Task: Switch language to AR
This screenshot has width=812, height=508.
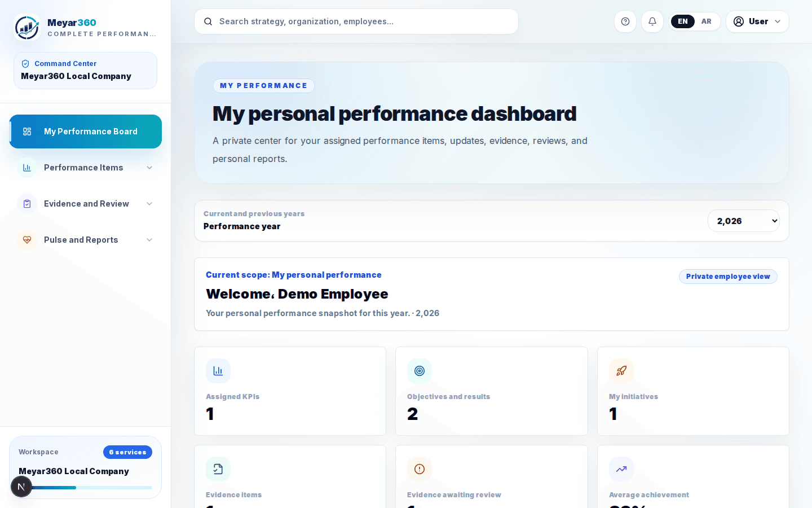Action: (707, 21)
